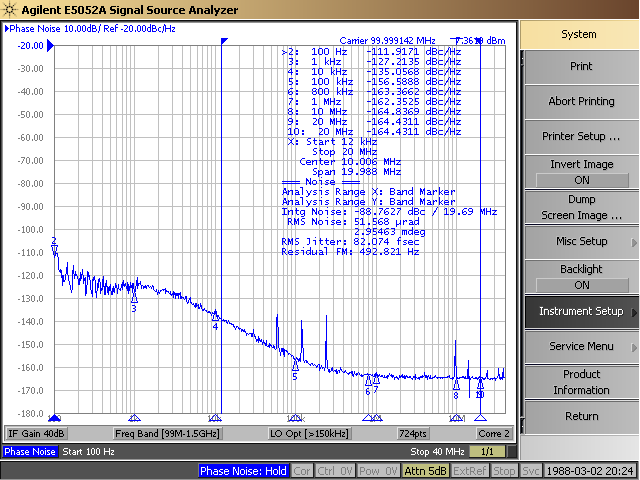Select marker 4 at 10 kHz
The image size is (640, 480).
pyautogui.click(x=215, y=320)
